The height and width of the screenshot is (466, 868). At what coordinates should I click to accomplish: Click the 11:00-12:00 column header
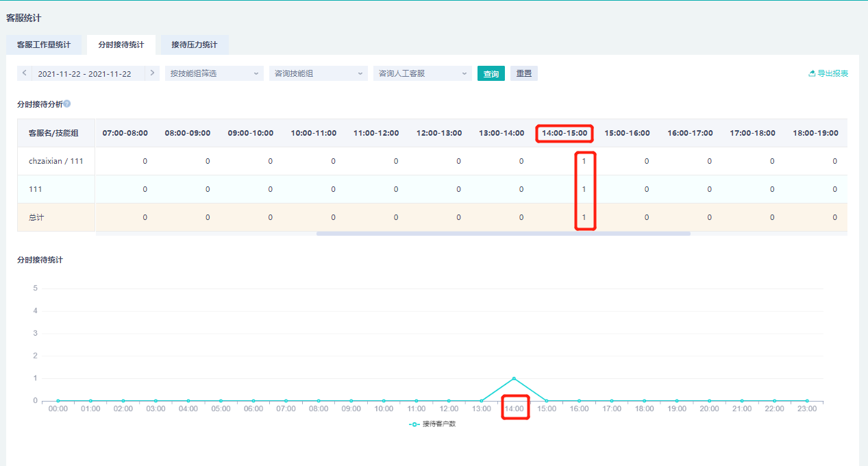(376, 133)
